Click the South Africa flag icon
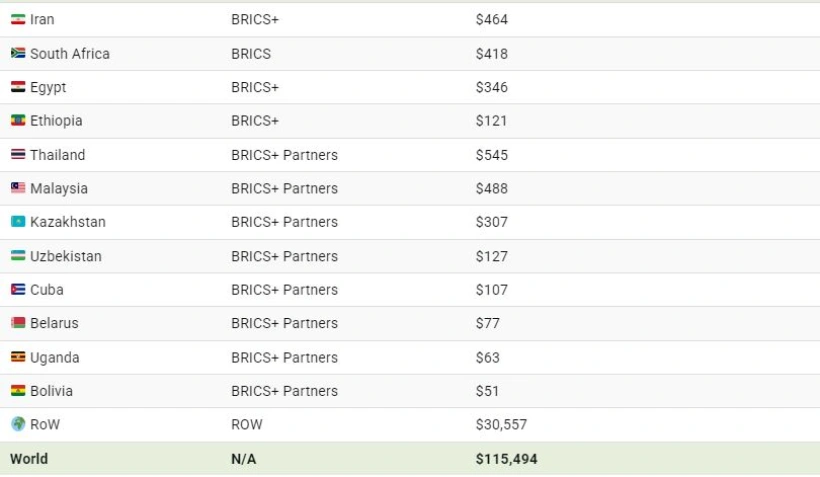Viewport: 820px width, 477px height. [x=18, y=53]
